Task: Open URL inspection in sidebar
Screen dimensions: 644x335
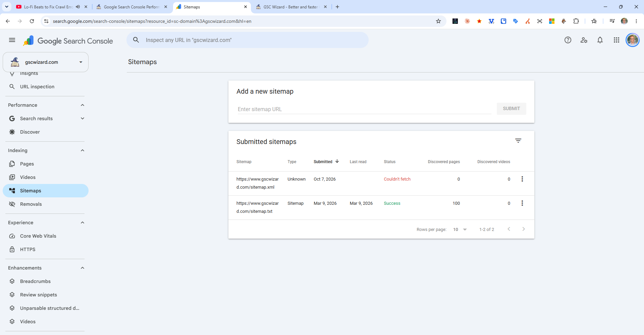Action: point(46,87)
